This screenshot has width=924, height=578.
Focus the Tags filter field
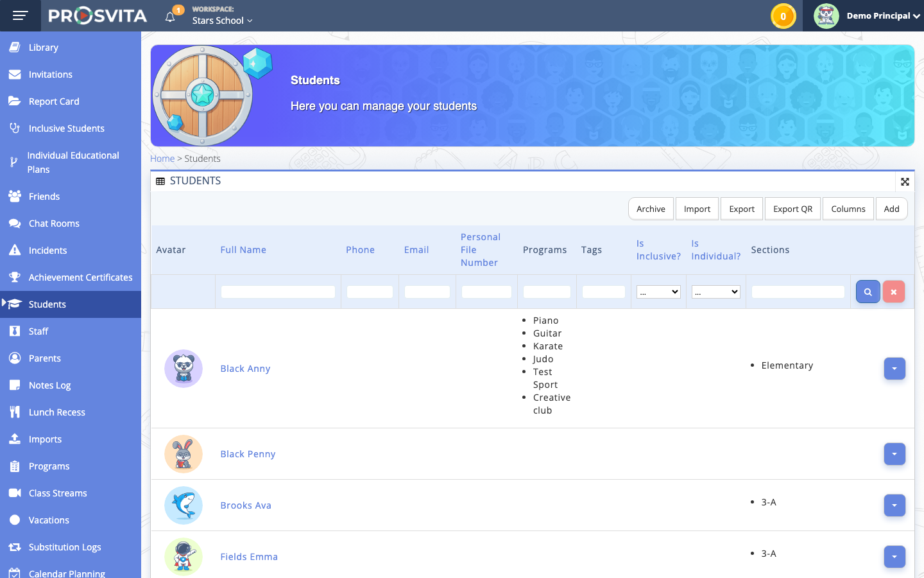tap(604, 292)
